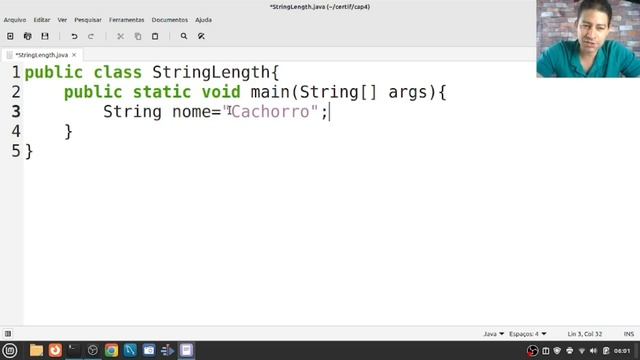Image resolution: width=640 pixels, height=360 pixels.
Task: Click the clipboard manager tray icon
Action: [606, 351]
